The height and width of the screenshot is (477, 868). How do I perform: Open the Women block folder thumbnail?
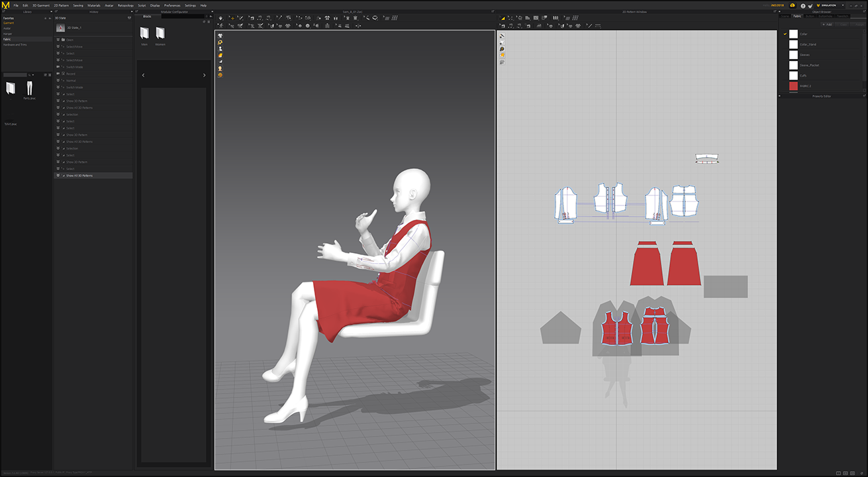pos(160,33)
